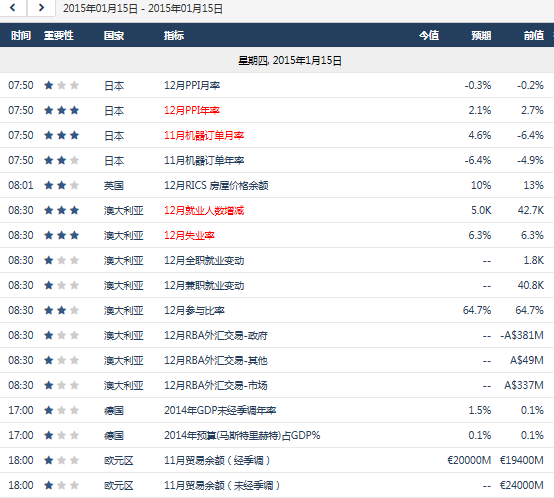This screenshot has width=554, height=498.
Task: Select the forecast value 1.5%
Action: (480, 410)
